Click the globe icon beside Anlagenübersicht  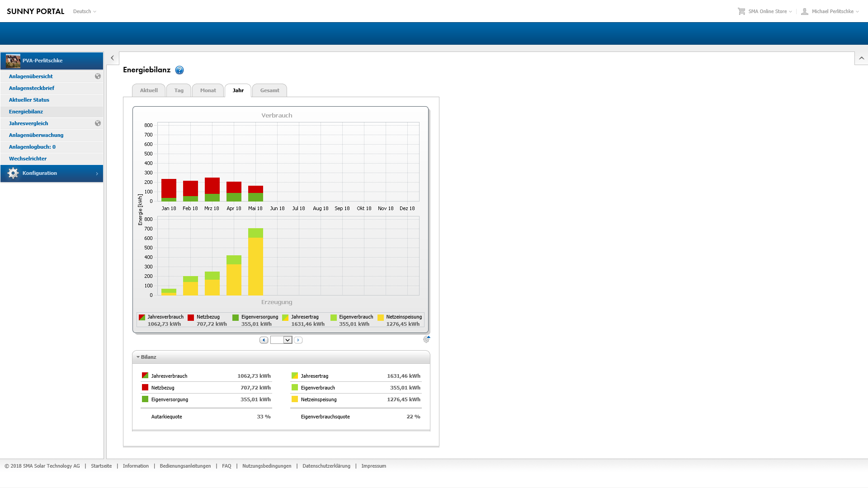point(98,76)
